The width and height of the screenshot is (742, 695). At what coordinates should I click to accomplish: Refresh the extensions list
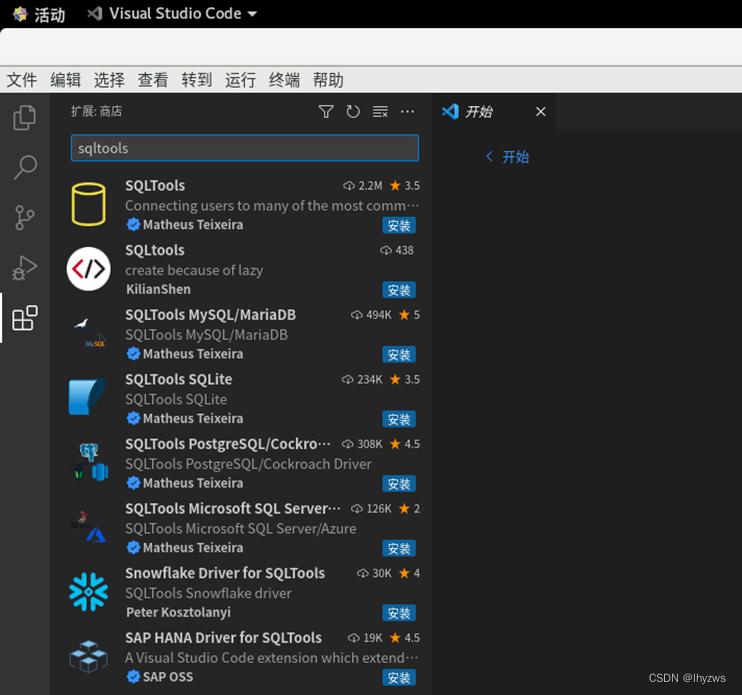coord(353,112)
